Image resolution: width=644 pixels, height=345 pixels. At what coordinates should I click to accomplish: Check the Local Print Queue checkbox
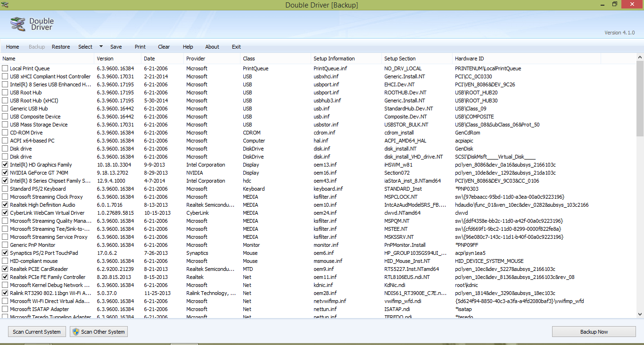tap(5, 68)
